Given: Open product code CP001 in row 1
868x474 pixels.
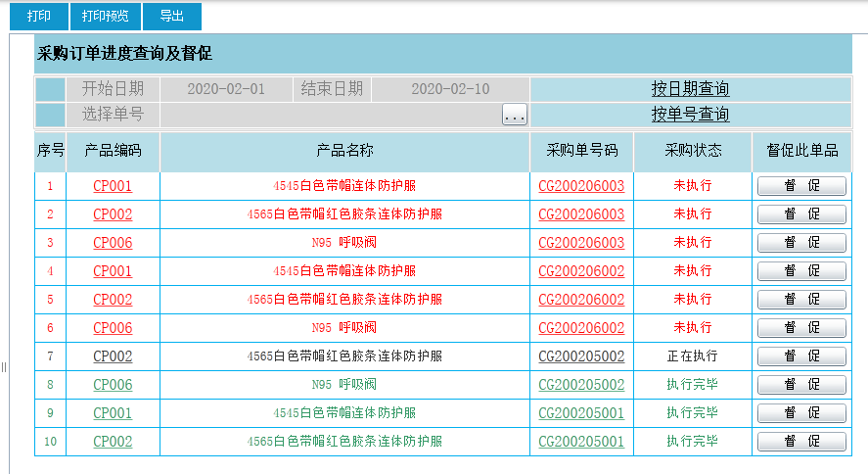Looking at the screenshot, I should [113, 186].
